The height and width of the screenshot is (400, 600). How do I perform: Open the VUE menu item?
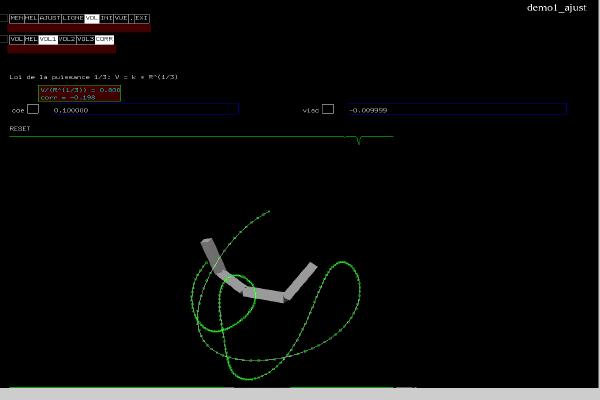click(121, 18)
